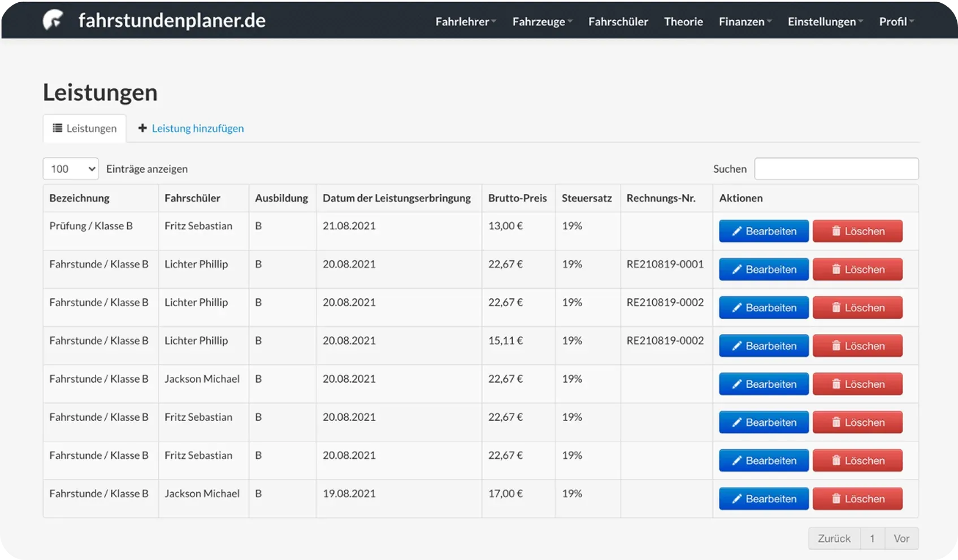
Task: Click trash icon for the 17,00 € entry
Action: pyautogui.click(x=836, y=499)
